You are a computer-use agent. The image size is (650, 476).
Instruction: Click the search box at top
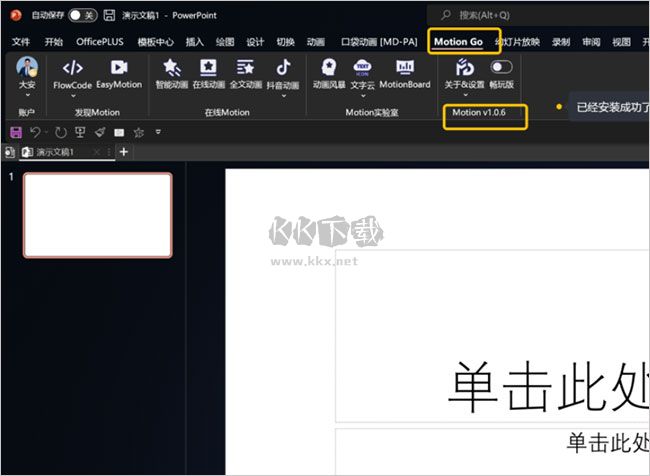pos(540,15)
